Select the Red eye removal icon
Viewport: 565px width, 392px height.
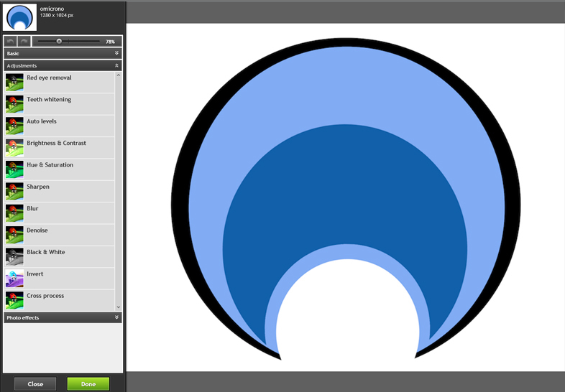[14, 83]
